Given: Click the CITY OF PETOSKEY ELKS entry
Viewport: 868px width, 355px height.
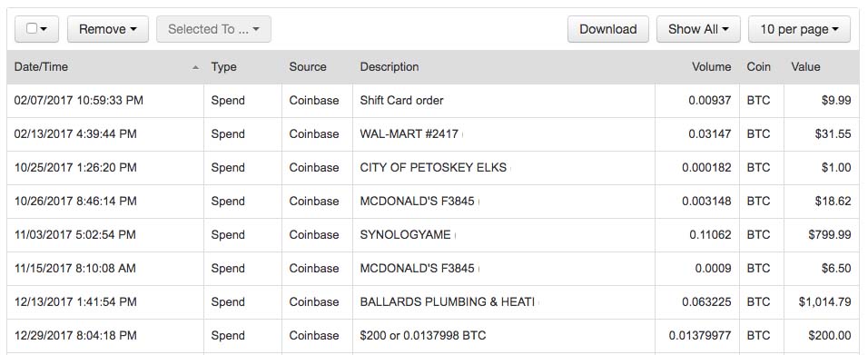Looking at the screenshot, I should point(433,168).
